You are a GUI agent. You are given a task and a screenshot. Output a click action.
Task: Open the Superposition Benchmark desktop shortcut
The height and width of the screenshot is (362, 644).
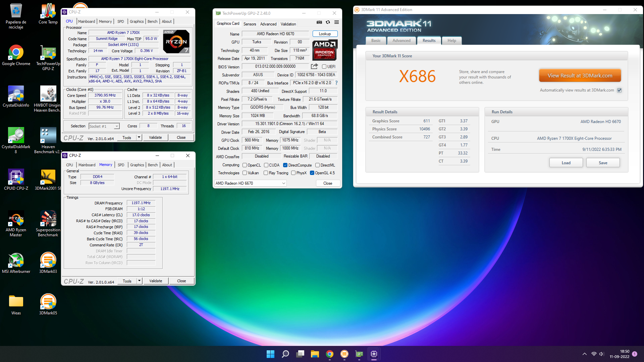(48, 224)
